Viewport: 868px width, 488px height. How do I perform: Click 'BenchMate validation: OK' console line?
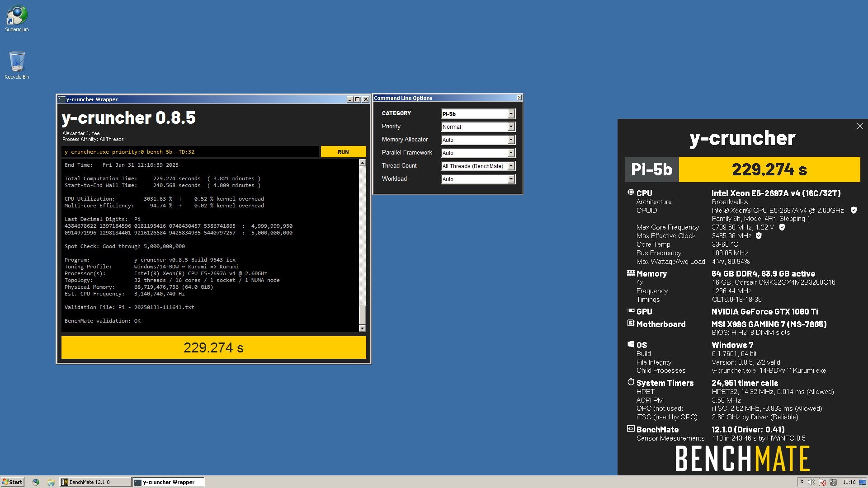tap(103, 321)
